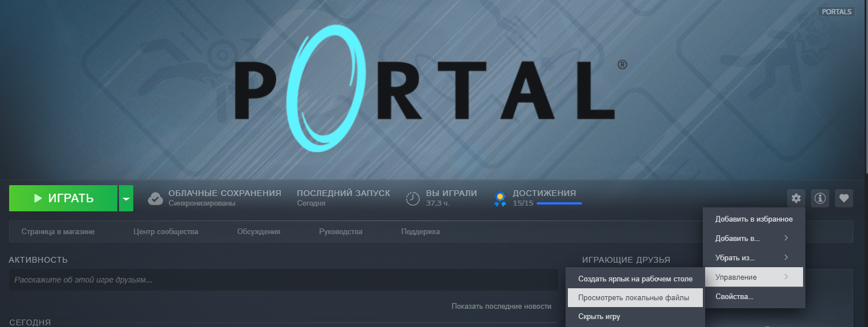Click the achievements progress bar 15/15
This screenshot has width=868, height=327.
(x=559, y=203)
